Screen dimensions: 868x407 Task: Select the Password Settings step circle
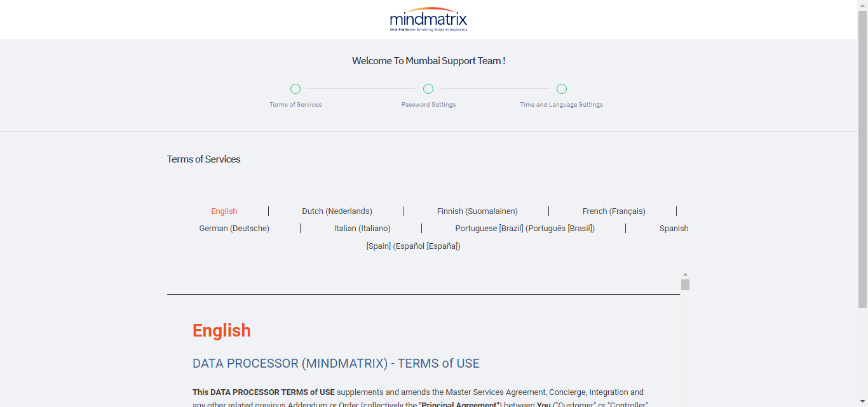coord(428,89)
